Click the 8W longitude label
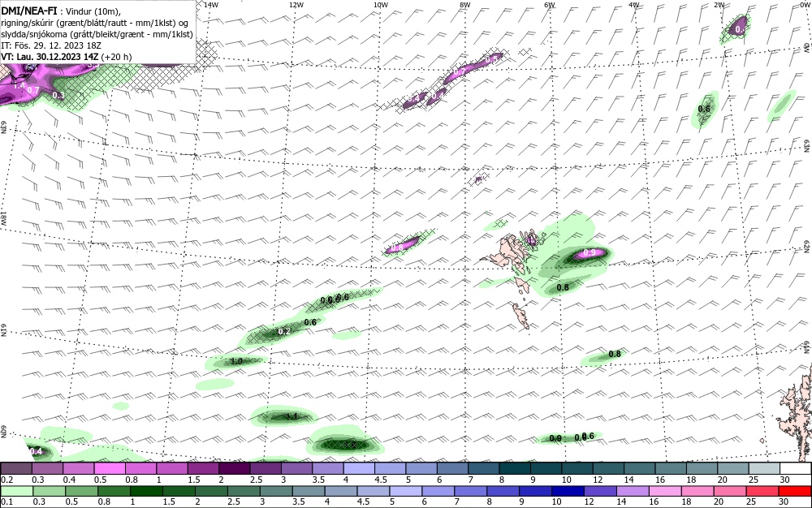Screen dimensions: 812x508 tap(465, 5)
